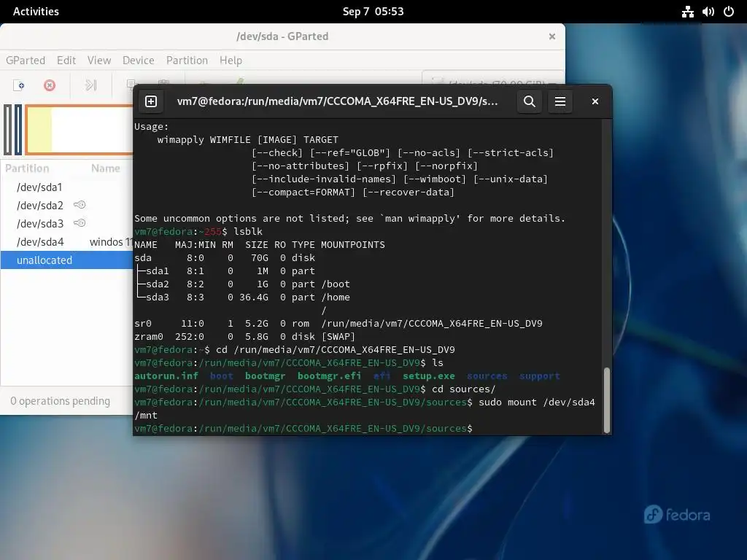Image resolution: width=747 pixels, height=560 pixels.
Task: Close the terminal window
Action: pos(595,101)
